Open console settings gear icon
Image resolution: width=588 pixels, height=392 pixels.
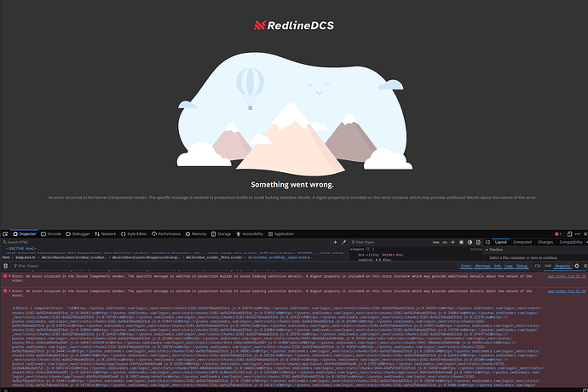pyautogui.click(x=577, y=266)
